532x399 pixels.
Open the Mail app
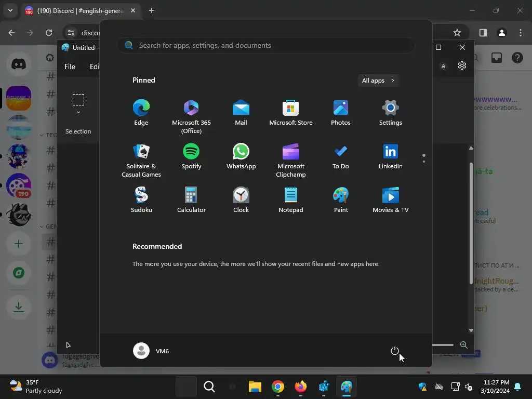click(x=241, y=113)
